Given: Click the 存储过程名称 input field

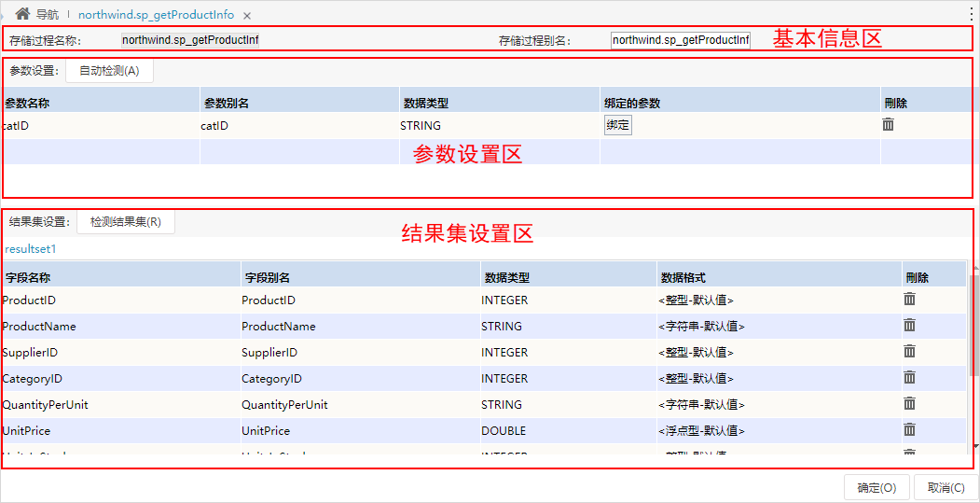Looking at the screenshot, I should click(190, 40).
